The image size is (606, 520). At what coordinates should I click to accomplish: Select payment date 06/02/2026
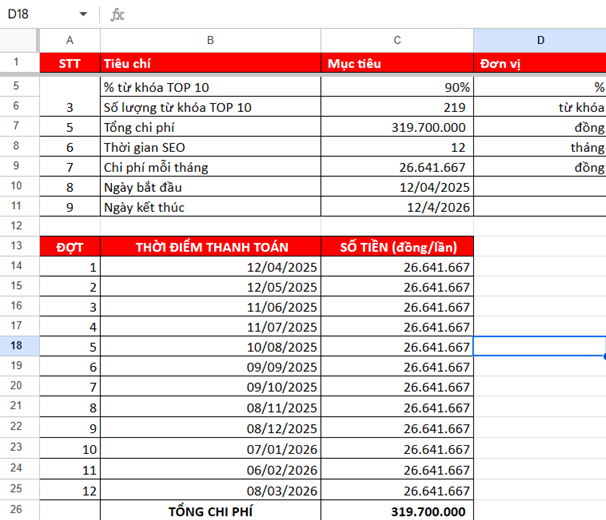click(x=211, y=470)
